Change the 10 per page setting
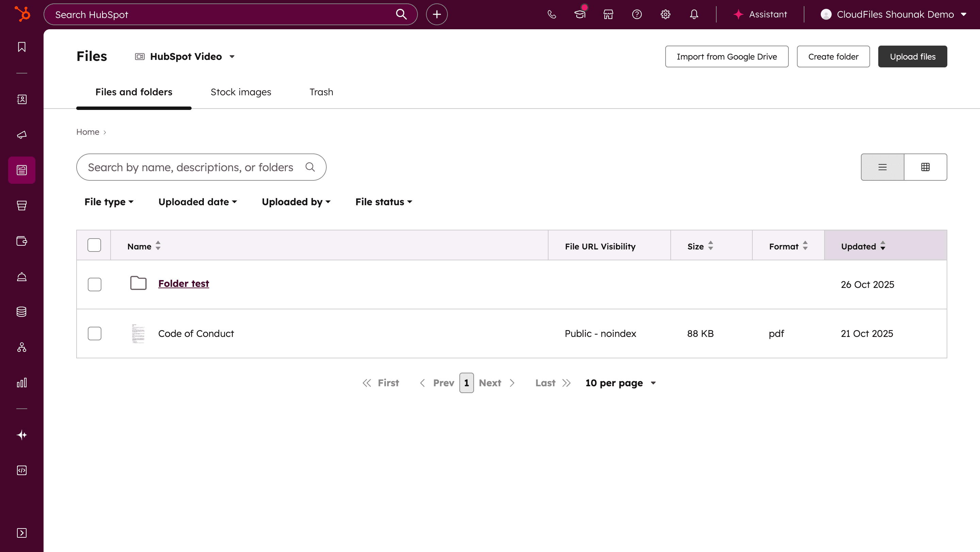This screenshot has height=552, width=980. pyautogui.click(x=620, y=383)
